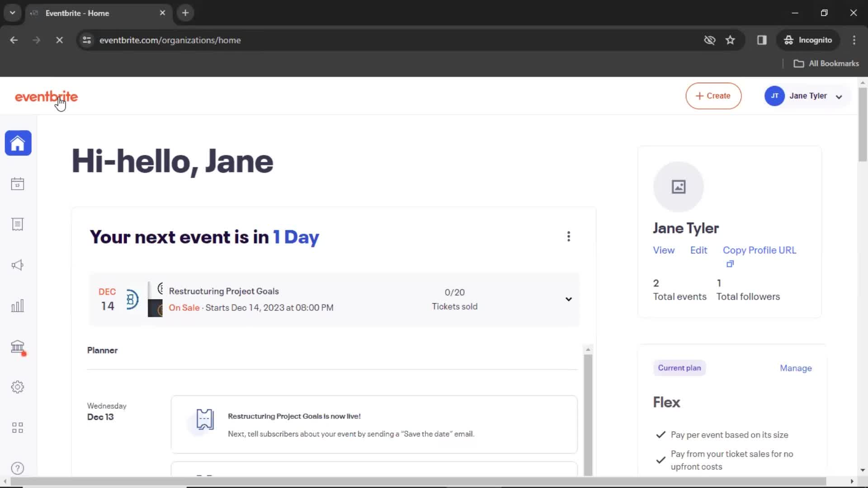The width and height of the screenshot is (868, 488).
Task: Click the Flex plan name
Action: coord(666,402)
